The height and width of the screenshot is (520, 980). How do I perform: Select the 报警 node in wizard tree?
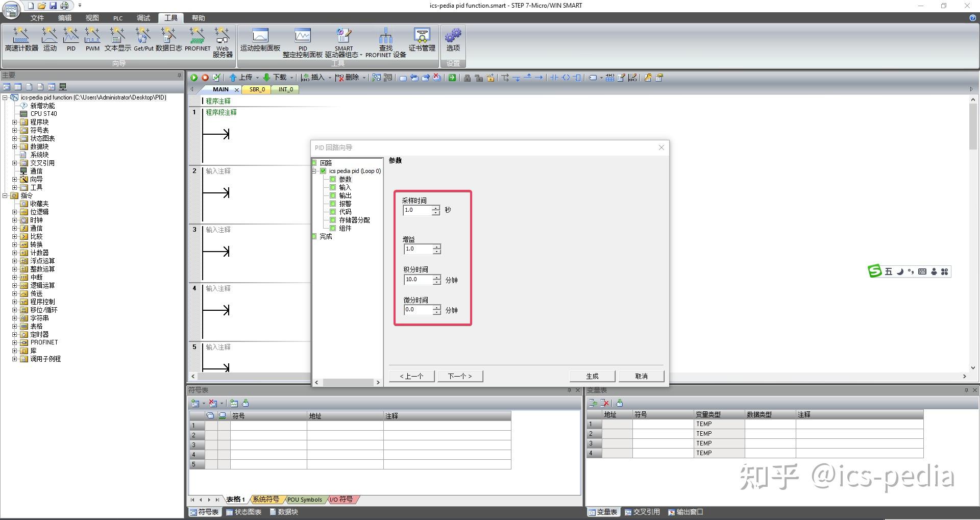(345, 204)
